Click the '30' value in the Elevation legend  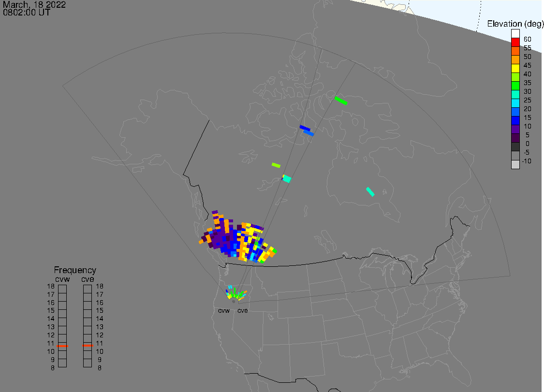tap(528, 91)
